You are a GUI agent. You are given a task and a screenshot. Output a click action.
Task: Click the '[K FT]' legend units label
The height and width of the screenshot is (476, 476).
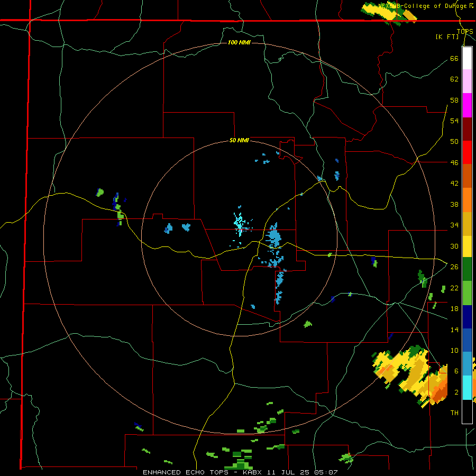[447, 36]
